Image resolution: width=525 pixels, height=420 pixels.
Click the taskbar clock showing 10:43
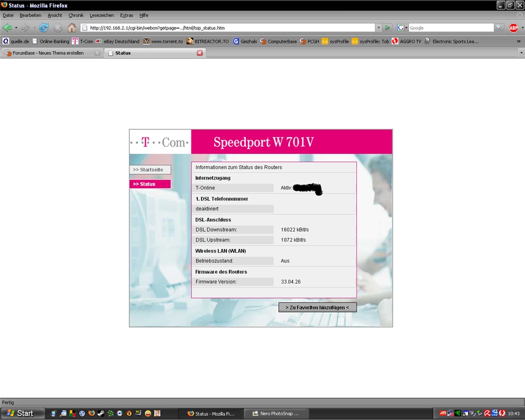click(x=514, y=414)
